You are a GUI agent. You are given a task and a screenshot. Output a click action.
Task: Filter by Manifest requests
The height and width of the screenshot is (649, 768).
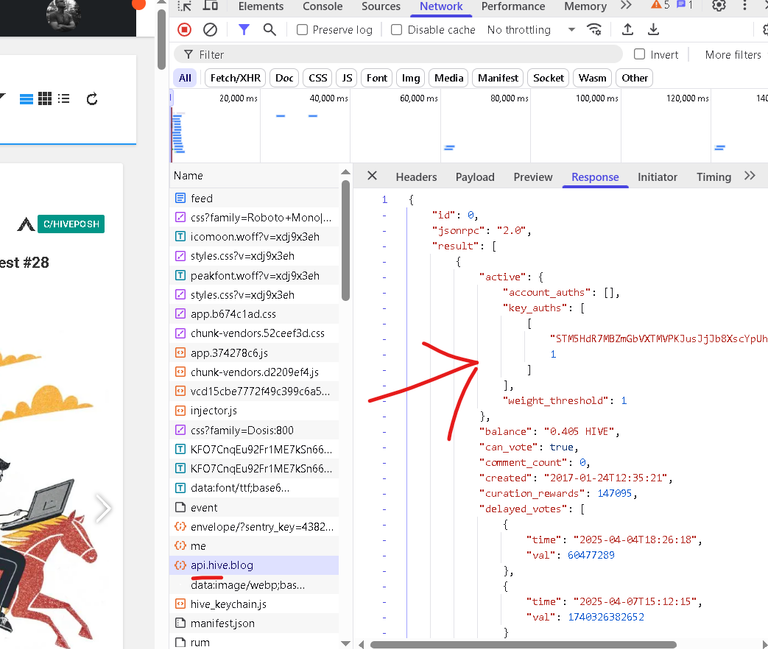tap(498, 78)
